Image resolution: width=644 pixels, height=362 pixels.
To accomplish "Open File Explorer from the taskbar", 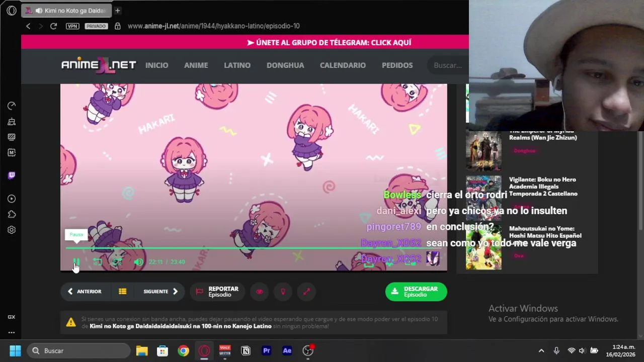I will click(142, 351).
